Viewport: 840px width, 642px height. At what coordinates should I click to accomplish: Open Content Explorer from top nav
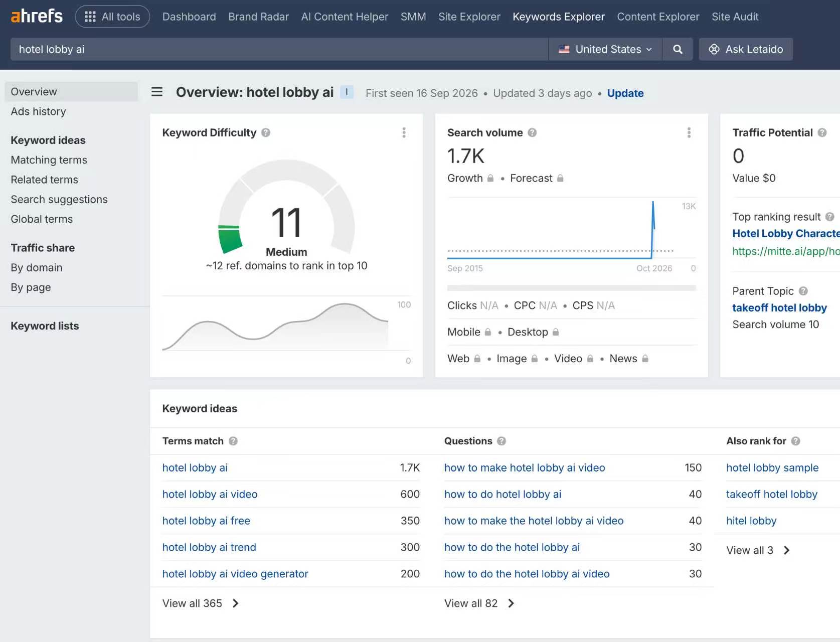(x=658, y=17)
